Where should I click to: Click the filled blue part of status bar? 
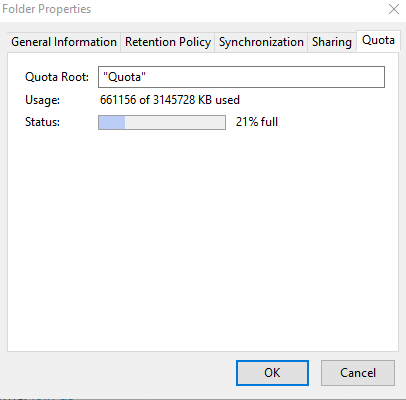(x=112, y=122)
